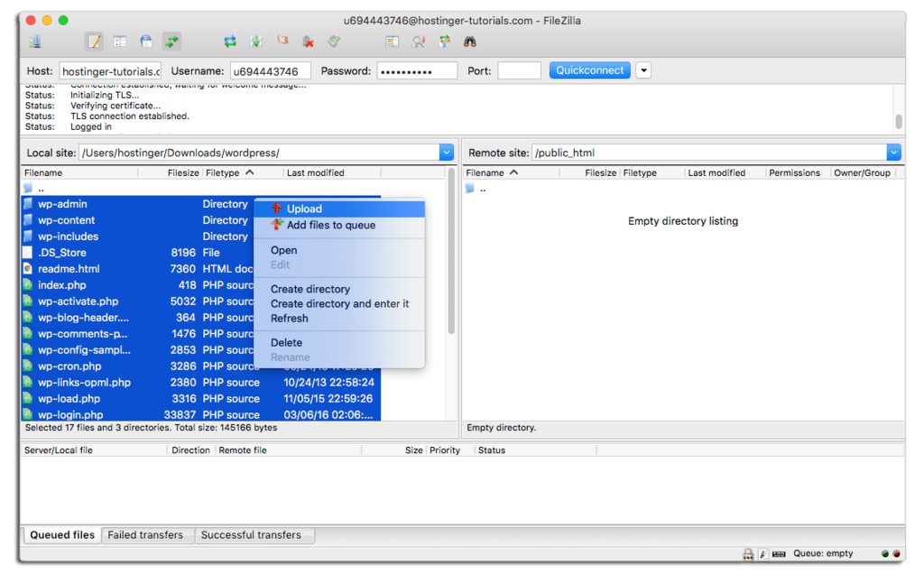
Task: Select readme.html in the local file list
Action: 201,269
